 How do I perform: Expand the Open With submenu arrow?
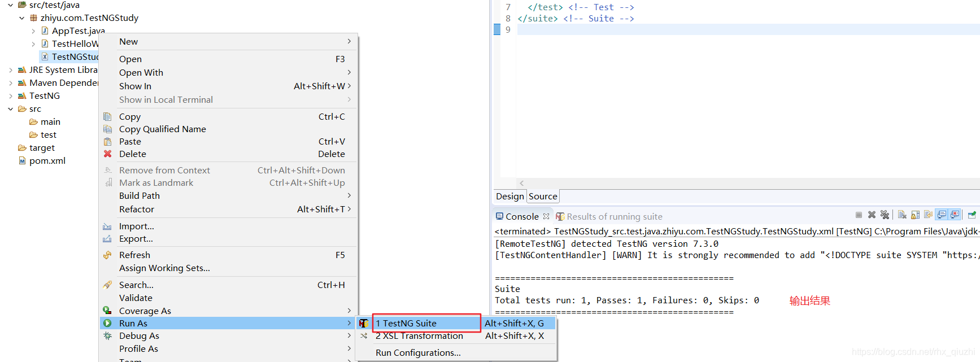click(349, 72)
